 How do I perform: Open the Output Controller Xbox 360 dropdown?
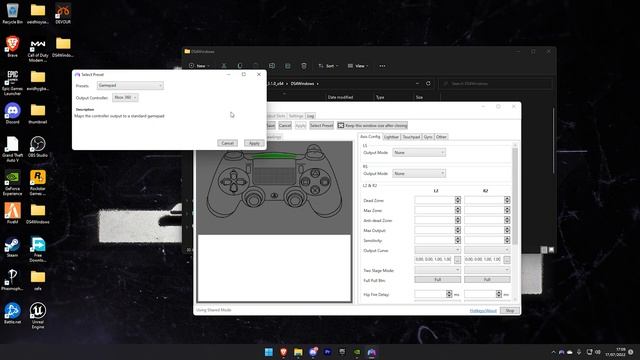click(x=125, y=98)
